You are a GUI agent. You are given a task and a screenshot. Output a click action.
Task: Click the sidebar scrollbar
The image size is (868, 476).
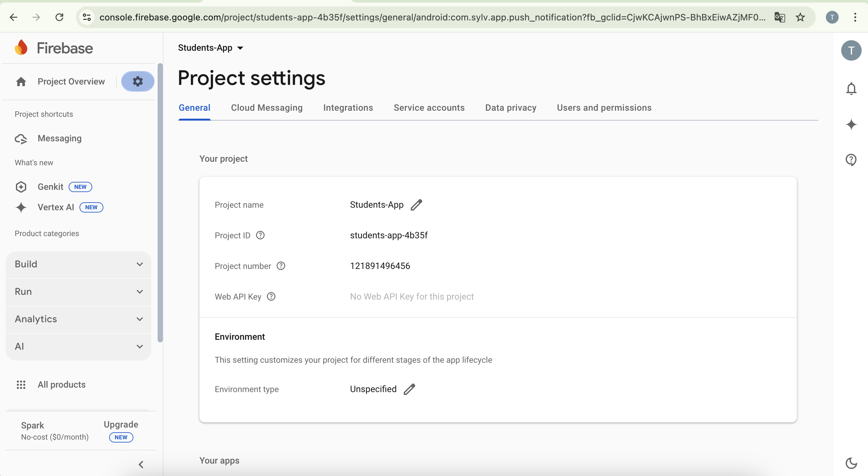[x=160, y=202]
